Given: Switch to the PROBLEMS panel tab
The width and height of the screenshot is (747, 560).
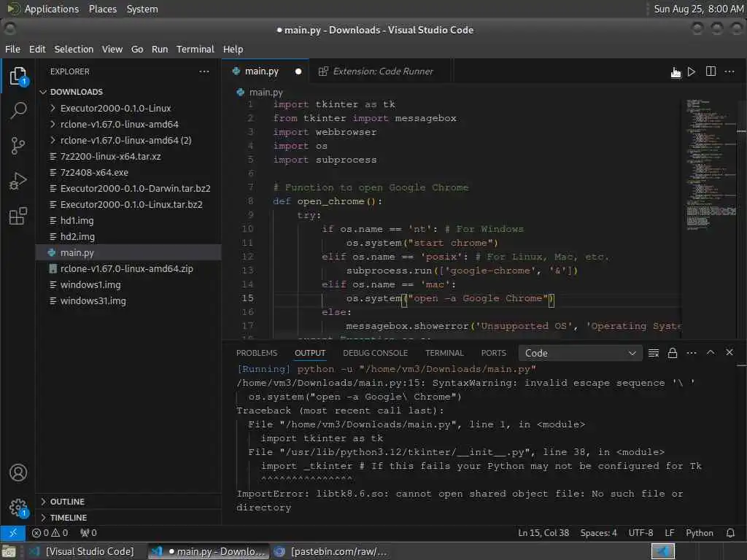Looking at the screenshot, I should (256, 353).
